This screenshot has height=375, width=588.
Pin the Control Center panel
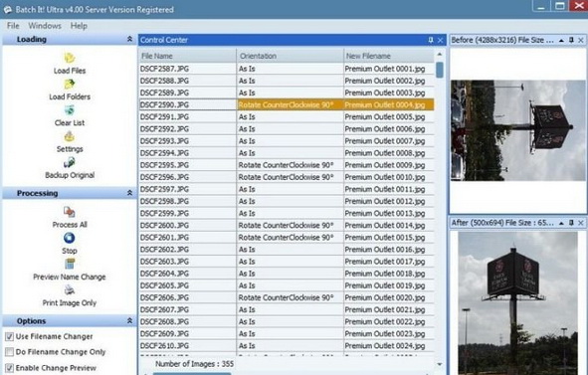[x=431, y=40]
